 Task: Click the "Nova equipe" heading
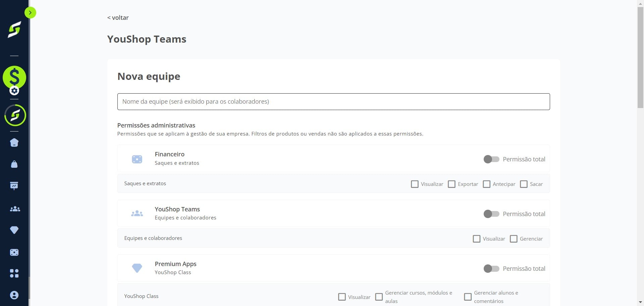149,76
